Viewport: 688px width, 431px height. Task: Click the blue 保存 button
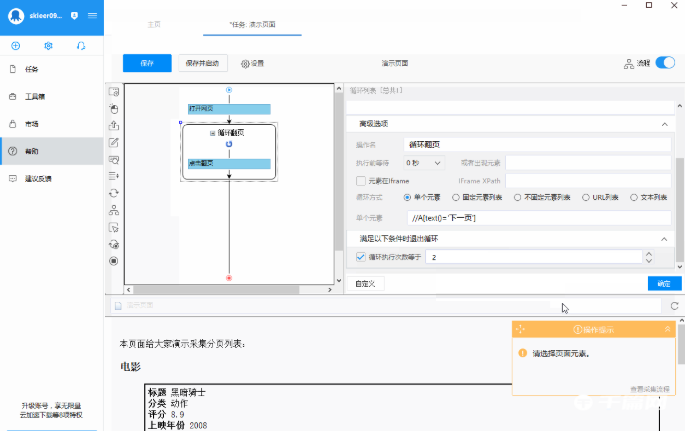147,63
